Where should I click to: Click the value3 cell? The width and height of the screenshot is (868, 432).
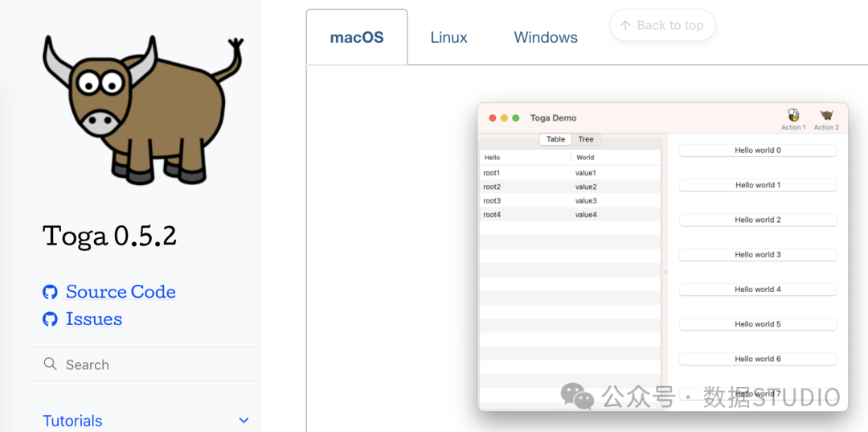[x=586, y=200]
